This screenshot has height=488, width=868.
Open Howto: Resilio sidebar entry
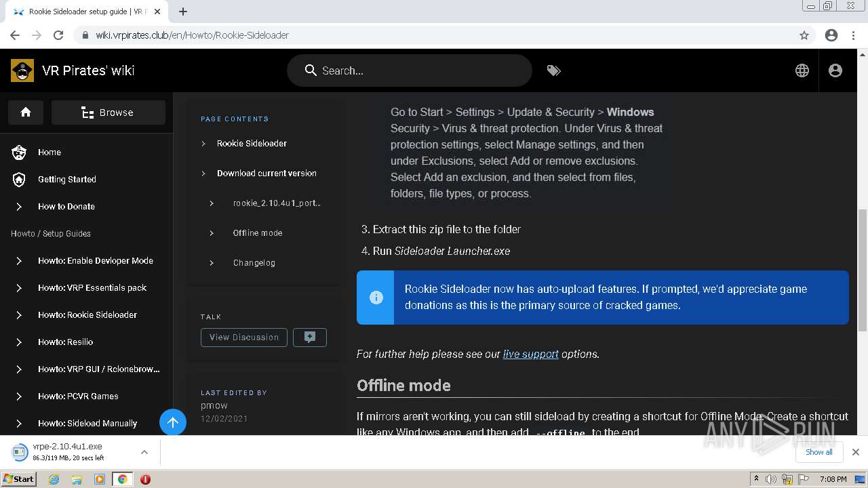point(87,342)
